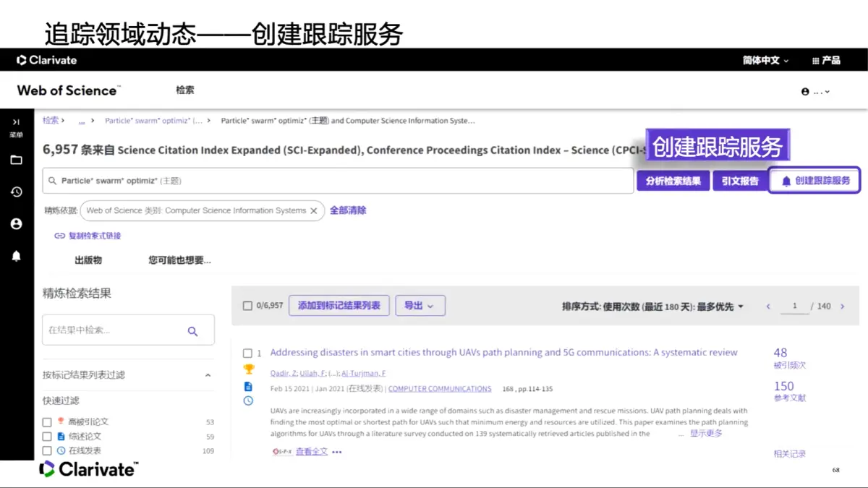Image resolution: width=868 pixels, height=488 pixels.
Task: Click the Clarivate logo in top bar
Action: 47,60
